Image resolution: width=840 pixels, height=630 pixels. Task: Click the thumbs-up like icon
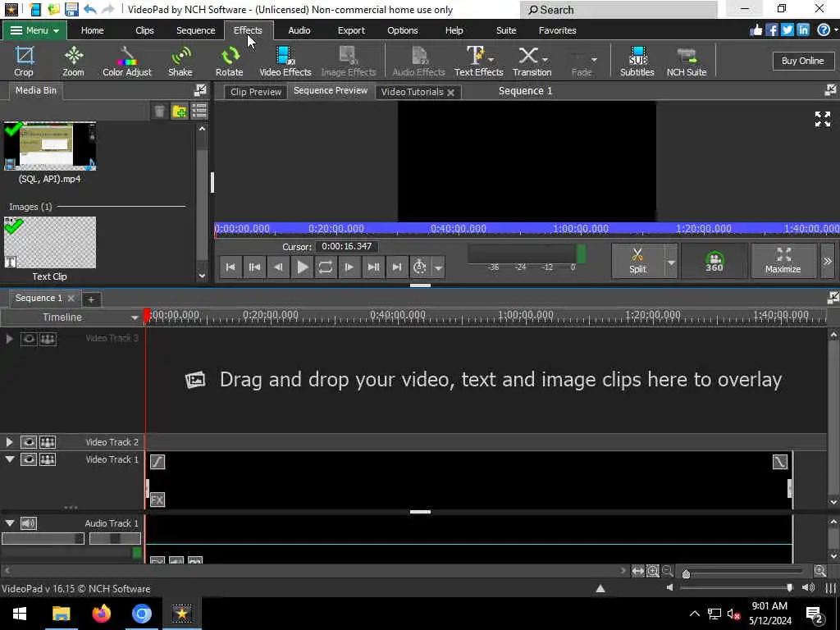[x=756, y=30]
